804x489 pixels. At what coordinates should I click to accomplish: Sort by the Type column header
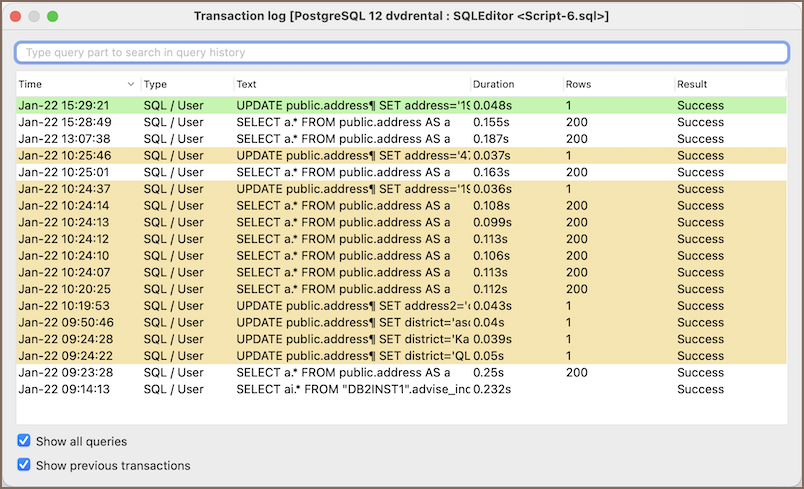point(186,84)
